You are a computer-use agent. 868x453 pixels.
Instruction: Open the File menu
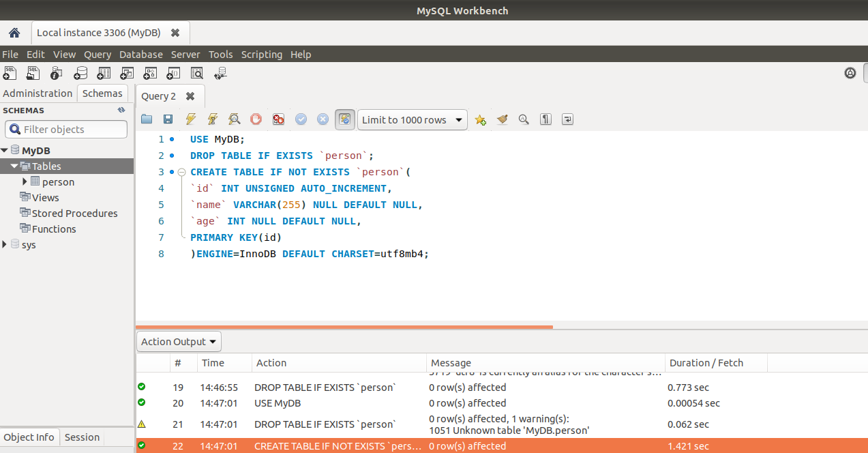click(10, 55)
